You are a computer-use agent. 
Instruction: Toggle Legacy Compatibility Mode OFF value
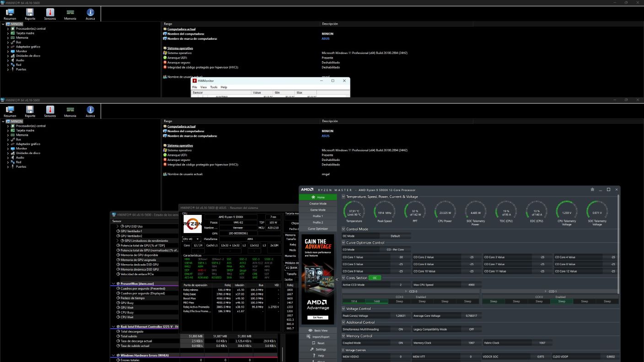(471, 329)
